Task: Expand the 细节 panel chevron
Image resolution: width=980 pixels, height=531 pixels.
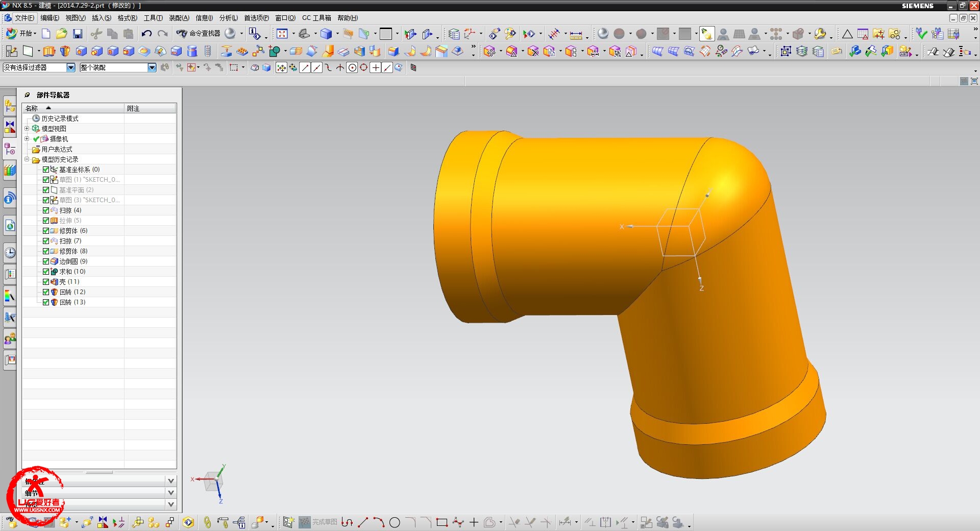Action: (171, 493)
